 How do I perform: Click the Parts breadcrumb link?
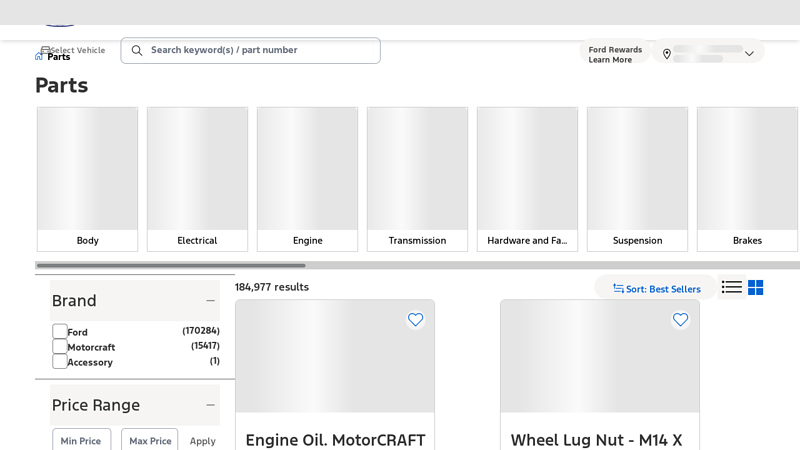click(59, 57)
